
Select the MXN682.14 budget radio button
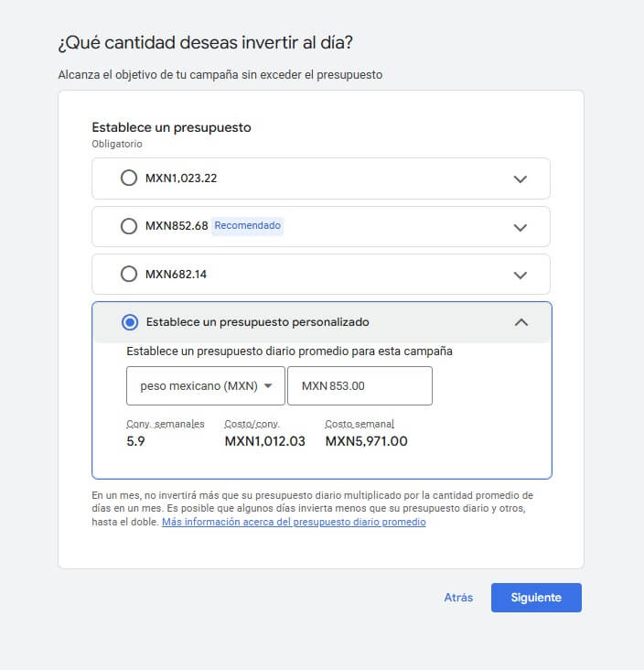click(x=129, y=274)
